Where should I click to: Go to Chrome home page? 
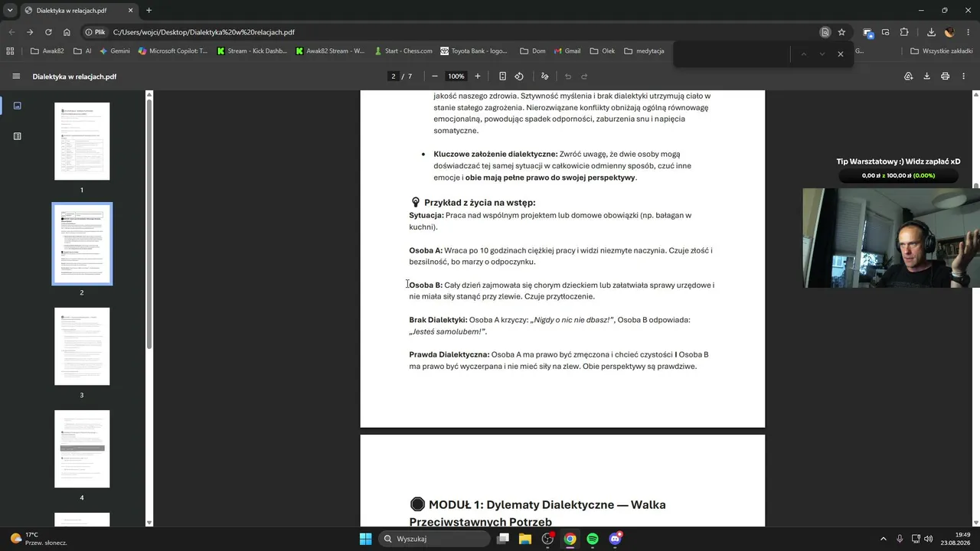click(x=67, y=32)
